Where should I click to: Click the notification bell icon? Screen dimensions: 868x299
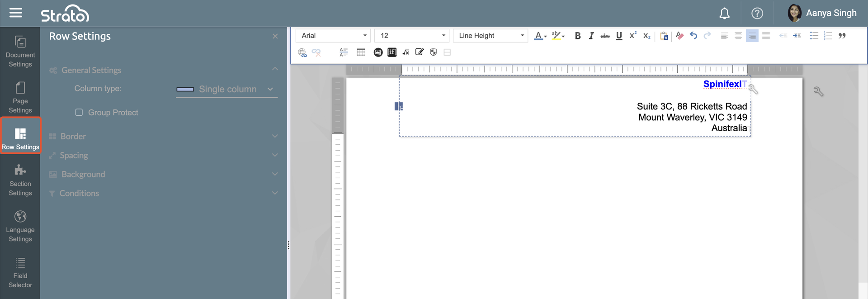[x=724, y=14]
